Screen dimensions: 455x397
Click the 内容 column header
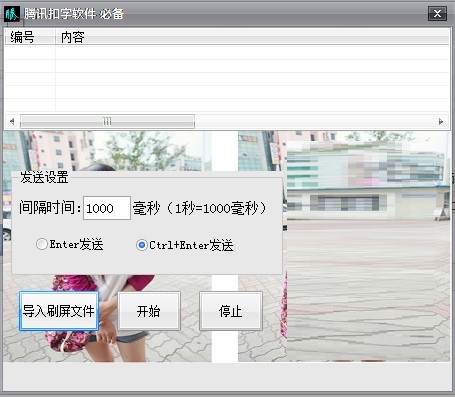click(x=252, y=37)
